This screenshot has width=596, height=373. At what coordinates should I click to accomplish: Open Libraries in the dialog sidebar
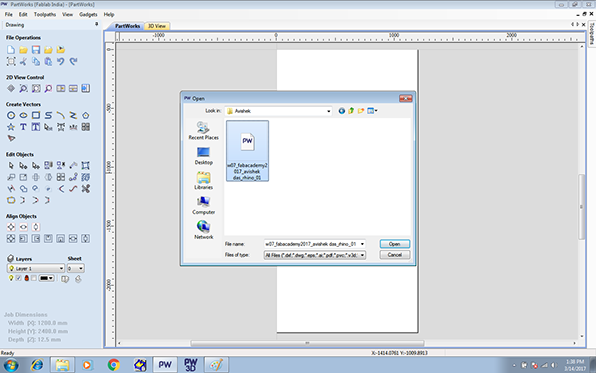tap(203, 181)
